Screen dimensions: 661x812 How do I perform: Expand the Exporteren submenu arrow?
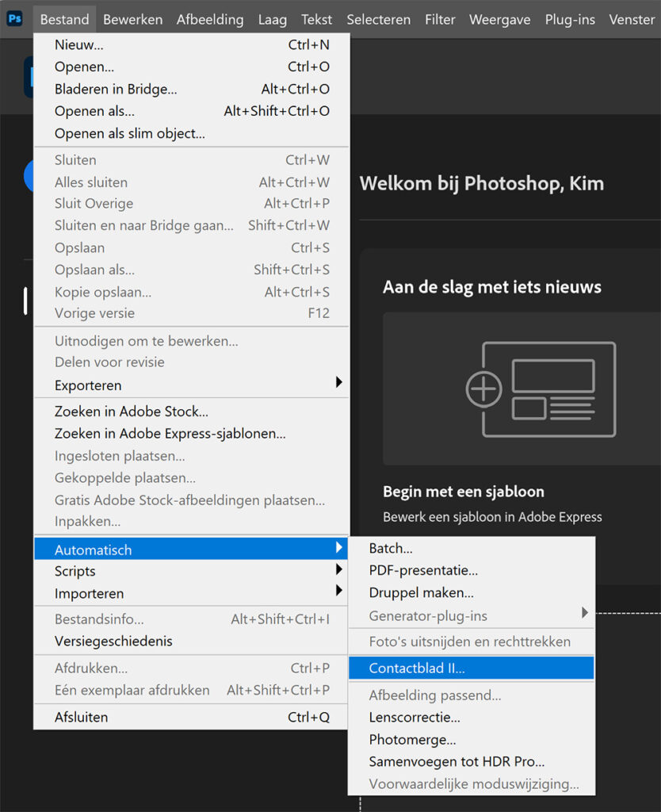point(339,383)
